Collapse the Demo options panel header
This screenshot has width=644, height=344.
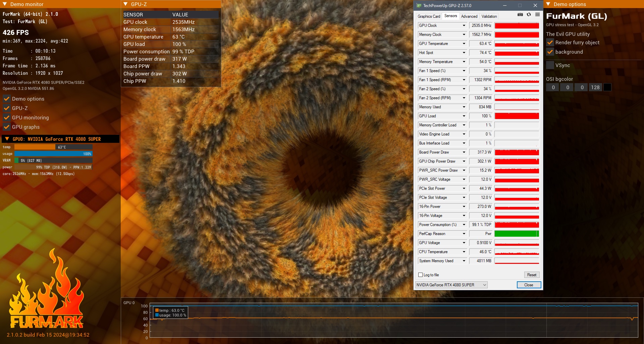(548, 4)
